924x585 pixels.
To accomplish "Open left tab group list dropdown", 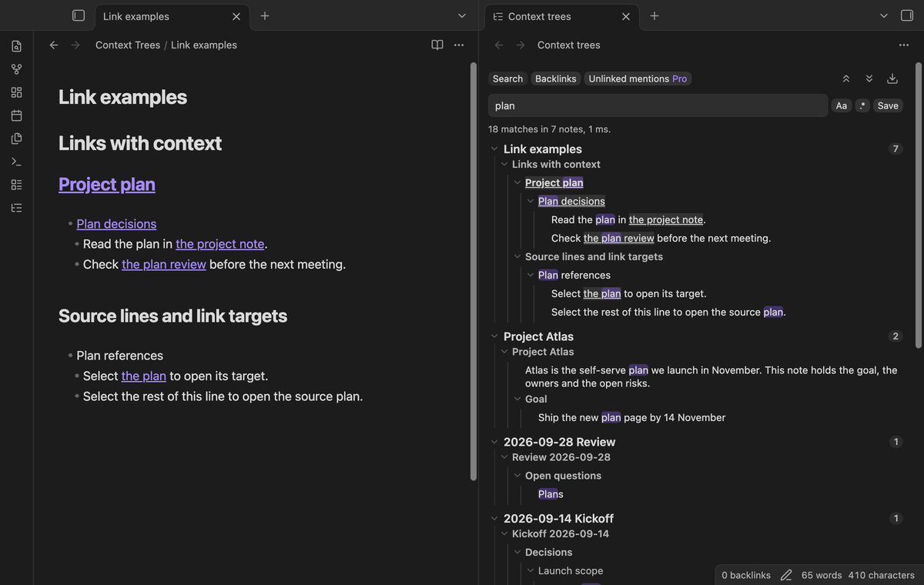I will pyautogui.click(x=461, y=15).
